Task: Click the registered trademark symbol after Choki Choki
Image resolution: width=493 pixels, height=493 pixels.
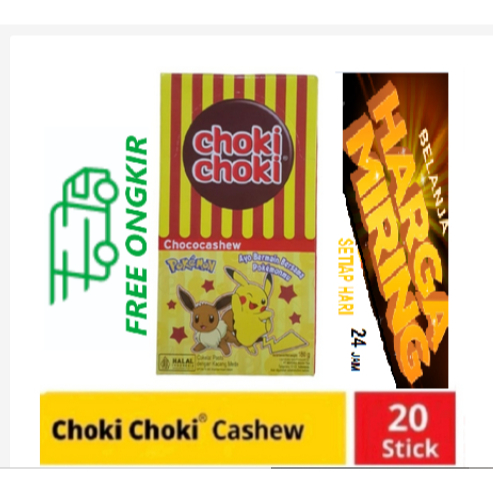Action: [x=202, y=417]
